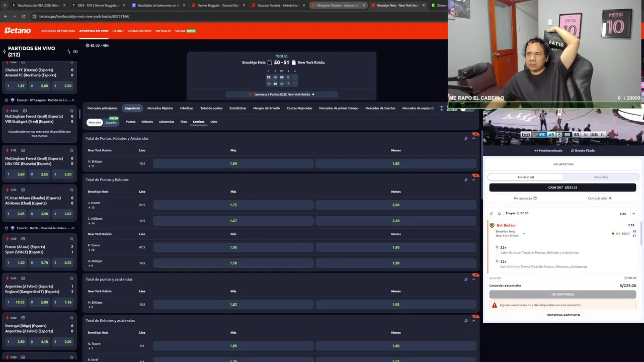Screen dimensions: 644x362
Task: Collapse Total de puntos y asistencias section
Action: [x=473, y=279]
